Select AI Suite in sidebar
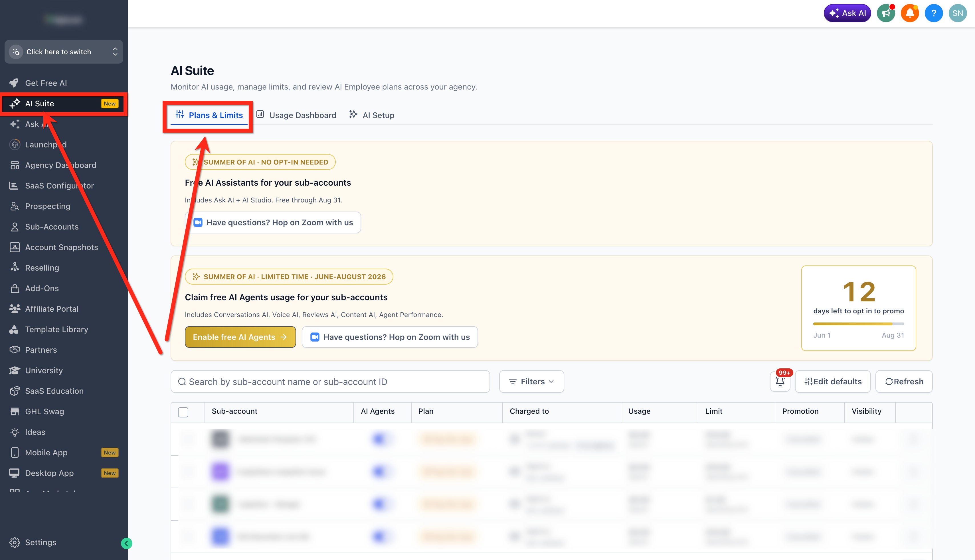975x560 pixels. click(64, 104)
